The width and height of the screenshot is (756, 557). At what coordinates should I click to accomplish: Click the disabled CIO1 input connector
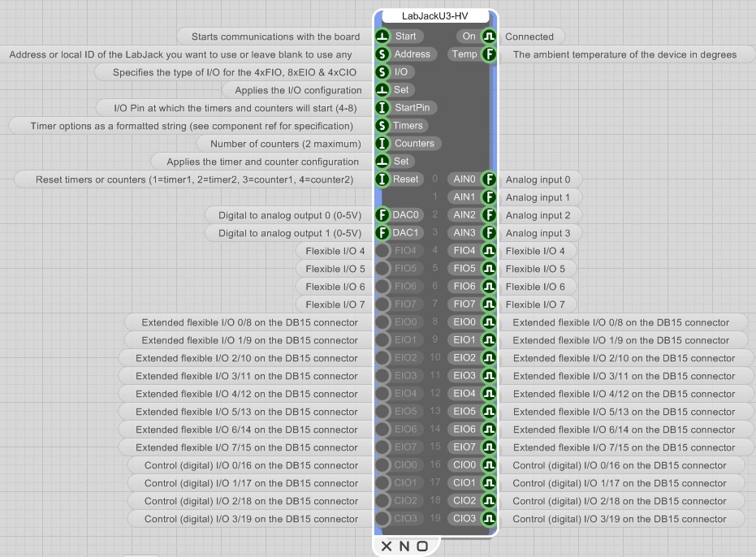(x=382, y=483)
